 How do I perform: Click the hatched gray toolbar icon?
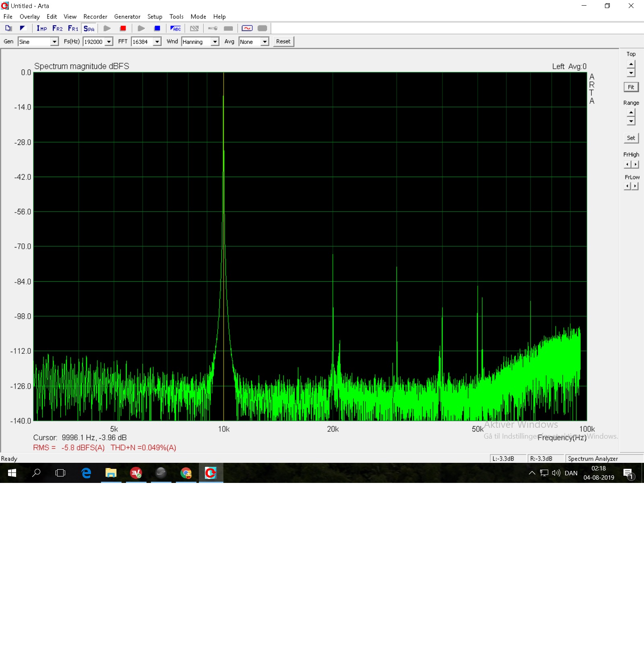[194, 28]
